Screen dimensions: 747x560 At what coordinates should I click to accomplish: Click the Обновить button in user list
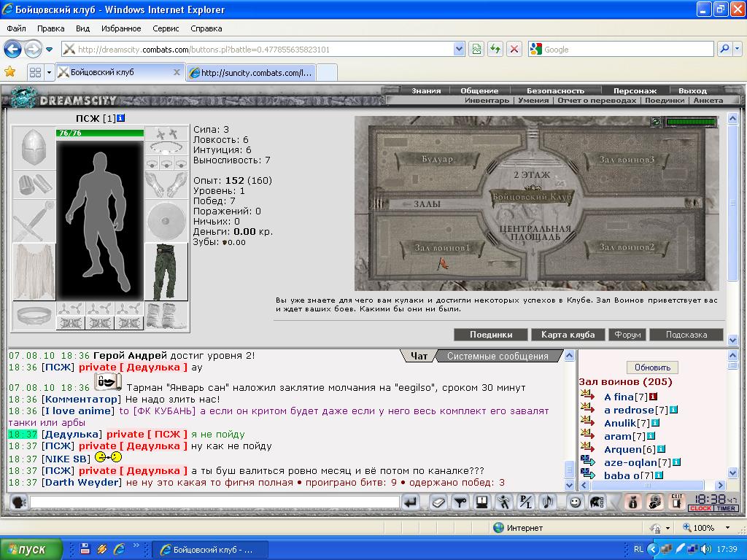(x=652, y=367)
